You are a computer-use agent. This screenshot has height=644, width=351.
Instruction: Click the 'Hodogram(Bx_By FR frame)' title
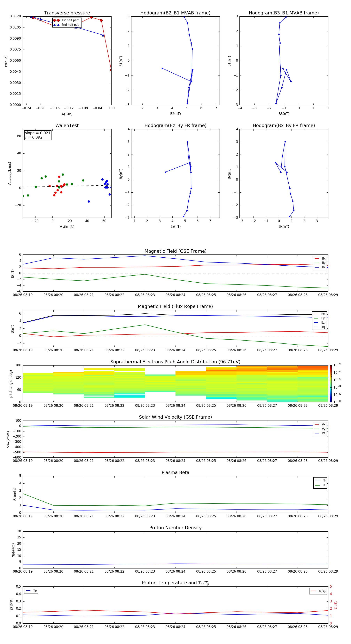tap(284, 125)
